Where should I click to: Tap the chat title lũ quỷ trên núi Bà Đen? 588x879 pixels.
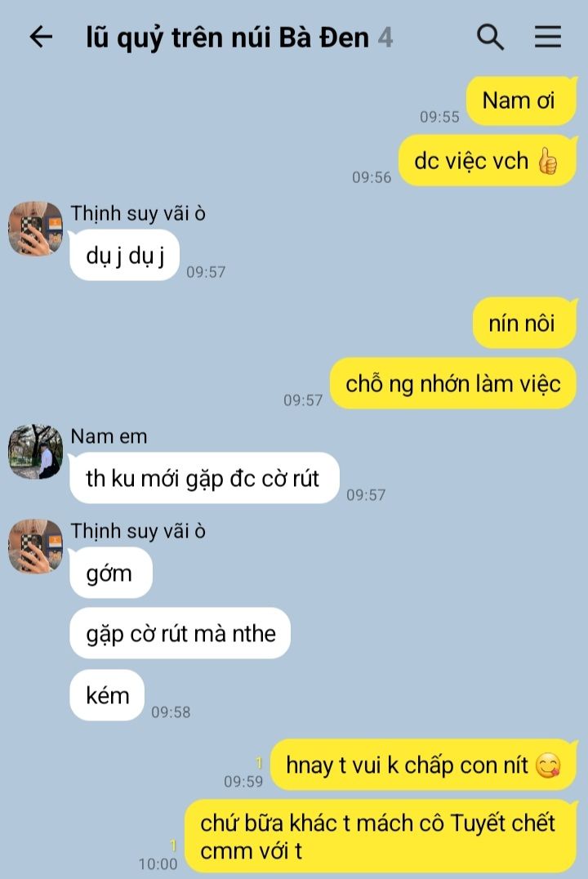pyautogui.click(x=227, y=38)
